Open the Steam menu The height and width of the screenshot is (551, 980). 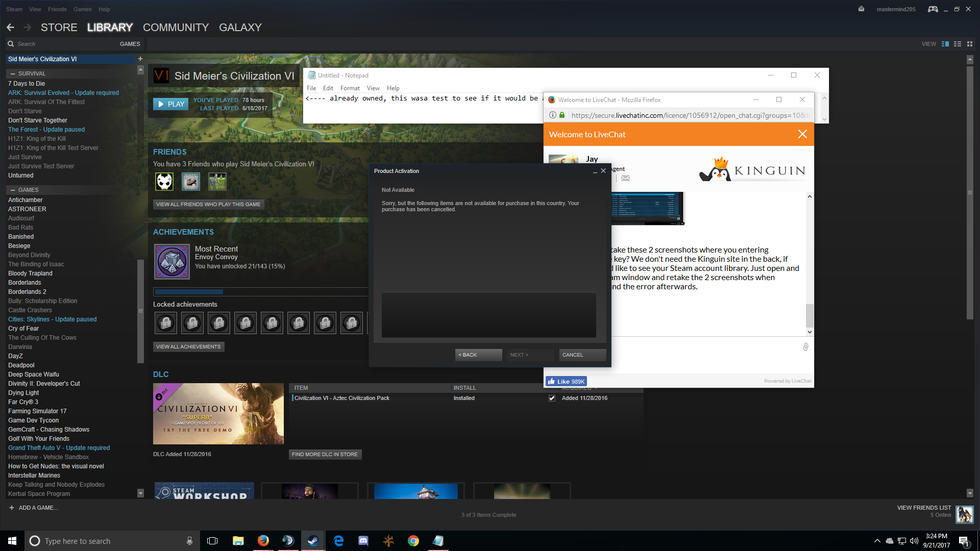(14, 9)
